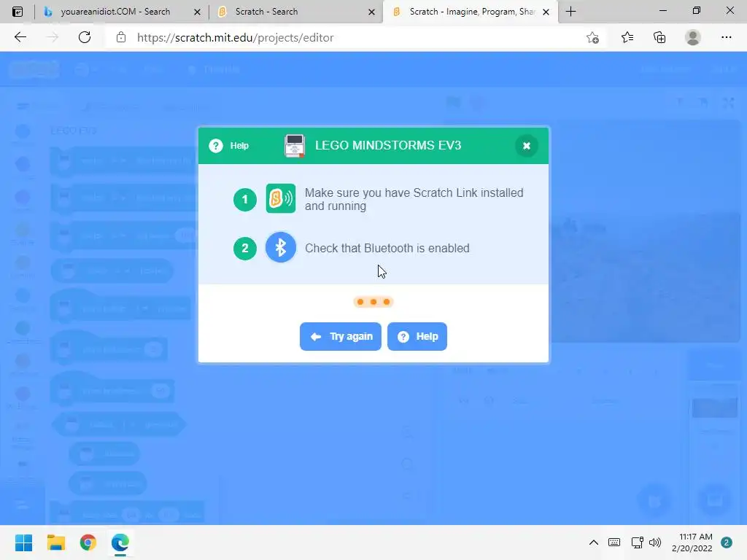Click the orange three-dot connection indicator
The image size is (747, 560).
(373, 302)
